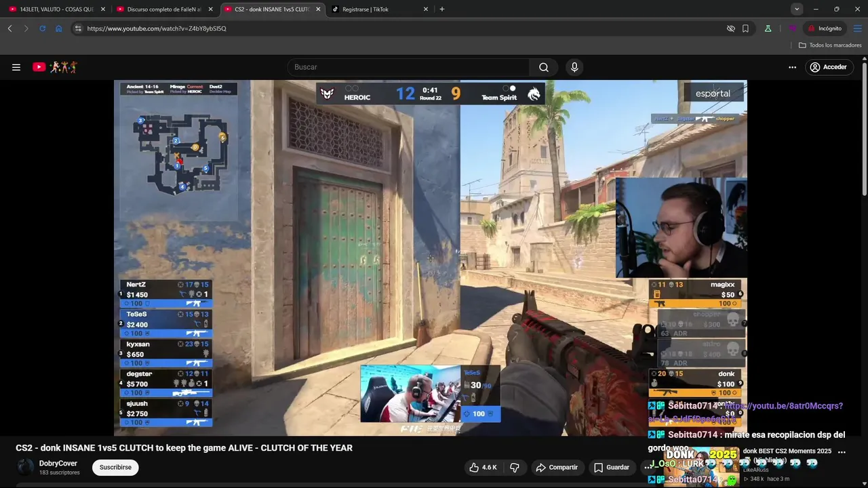The width and height of the screenshot is (868, 488).
Task: Open the browser main menu icon
Action: 857,28
